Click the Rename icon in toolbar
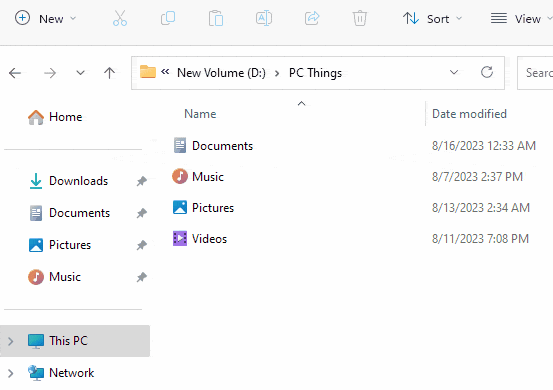This screenshot has width=553, height=390. pyautogui.click(x=264, y=18)
